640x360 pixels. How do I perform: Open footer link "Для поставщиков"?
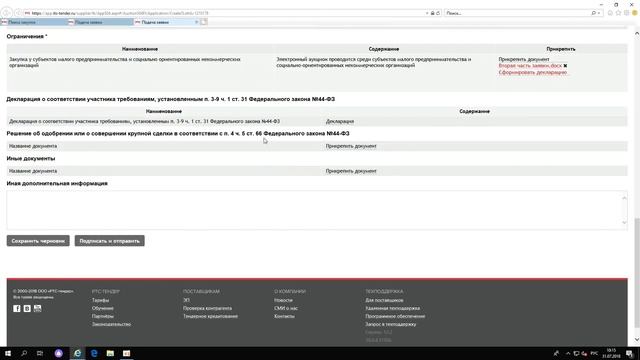tap(384, 300)
